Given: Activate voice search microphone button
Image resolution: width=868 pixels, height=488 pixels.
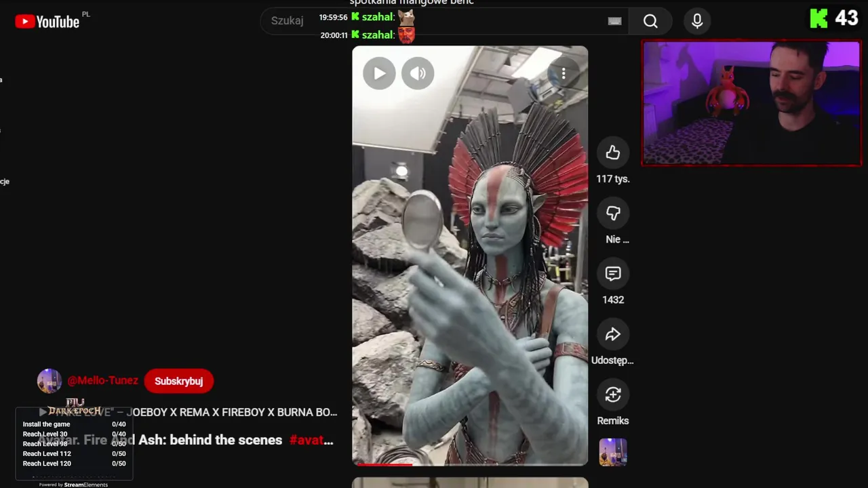Looking at the screenshot, I should point(697,21).
